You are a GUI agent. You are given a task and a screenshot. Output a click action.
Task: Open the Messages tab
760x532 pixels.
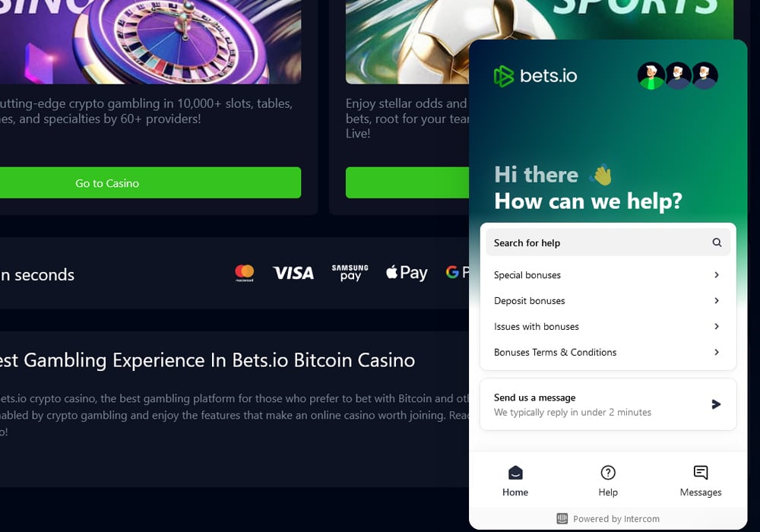[701, 481]
